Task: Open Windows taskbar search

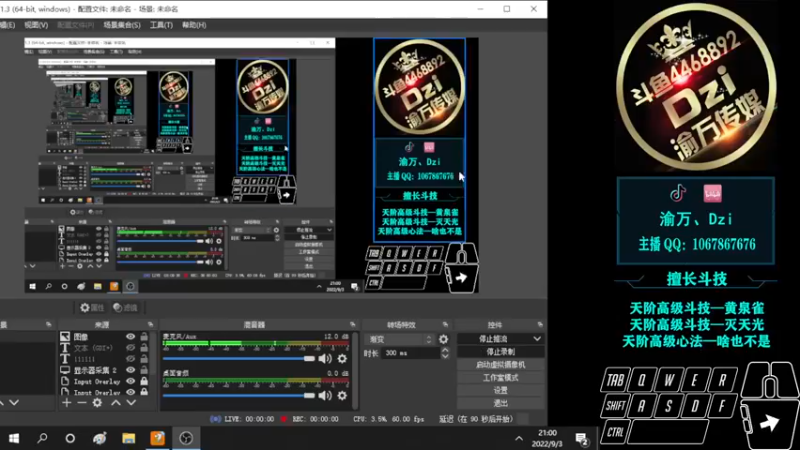Action: [42, 438]
